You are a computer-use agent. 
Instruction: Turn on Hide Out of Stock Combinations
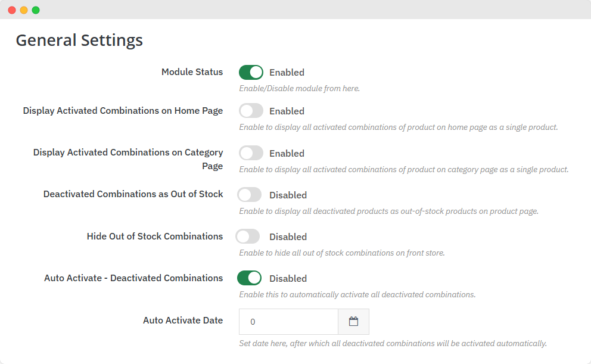coord(248,237)
